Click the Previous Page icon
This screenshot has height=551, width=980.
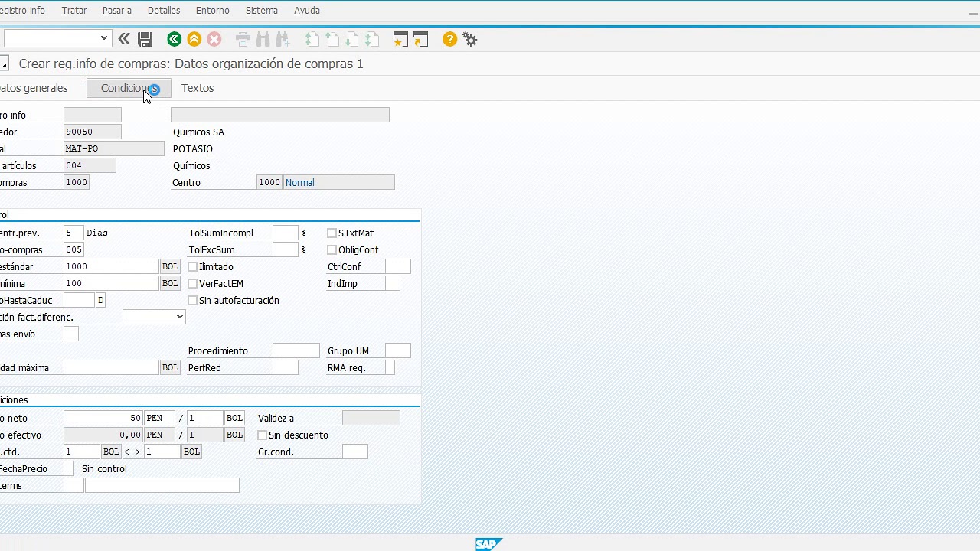tap(332, 39)
